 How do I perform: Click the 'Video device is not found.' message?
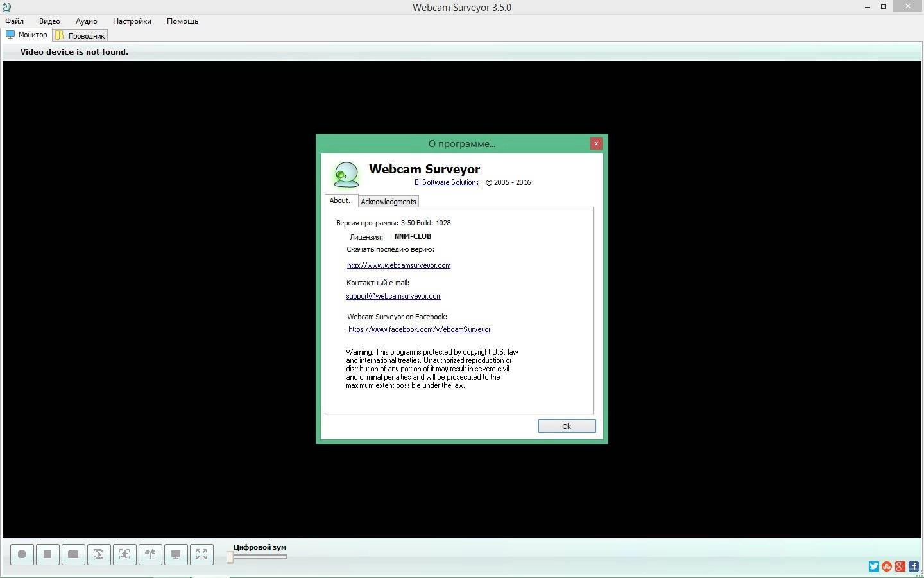click(74, 52)
